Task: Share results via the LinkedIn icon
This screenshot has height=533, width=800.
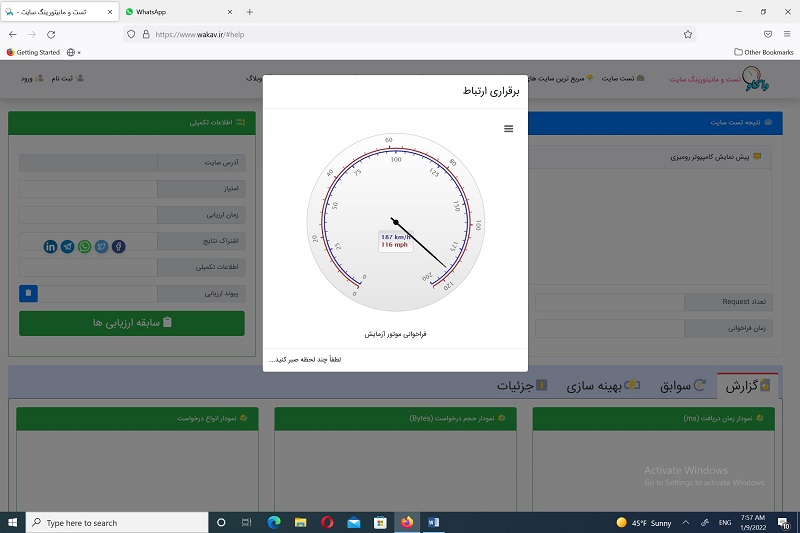Action: 50,246
